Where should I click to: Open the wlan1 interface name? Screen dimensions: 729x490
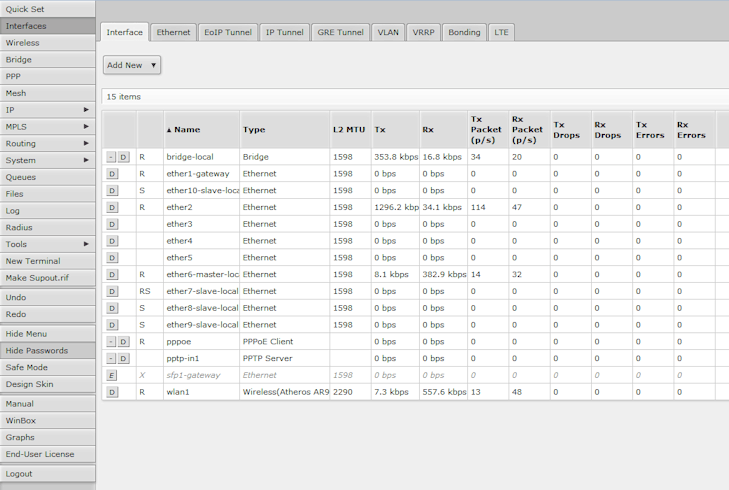pos(178,392)
